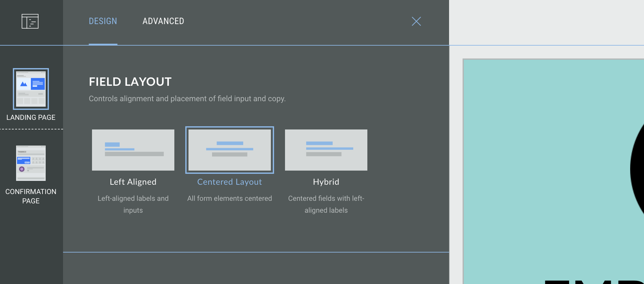This screenshot has width=644, height=284.
Task: Click the FIELD LAYOUT section heading
Action: 130,82
